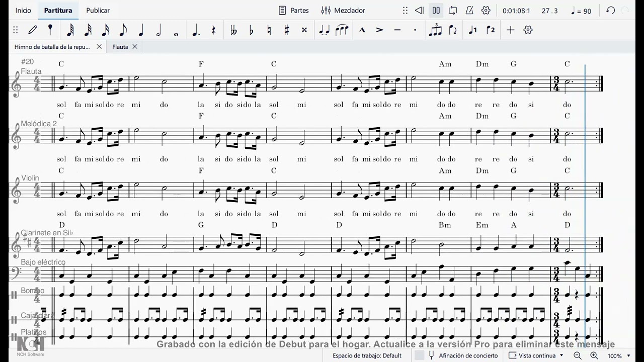Apply the double flat accidental

[x=233, y=30]
